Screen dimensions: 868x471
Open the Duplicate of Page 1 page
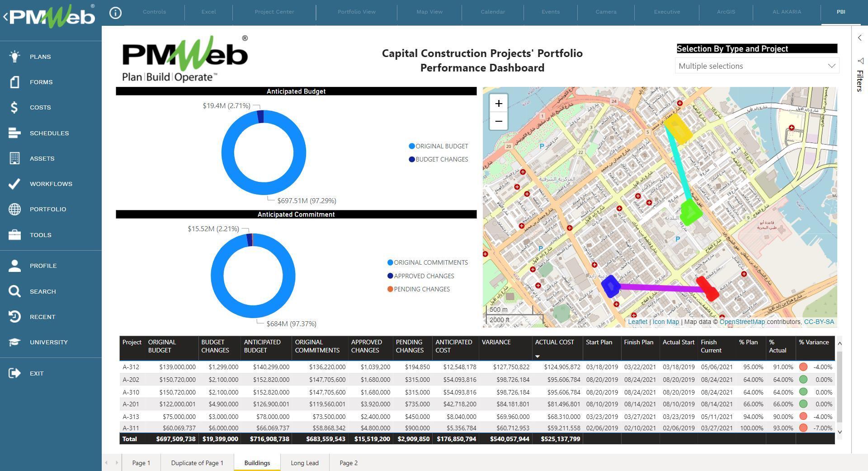point(197,463)
